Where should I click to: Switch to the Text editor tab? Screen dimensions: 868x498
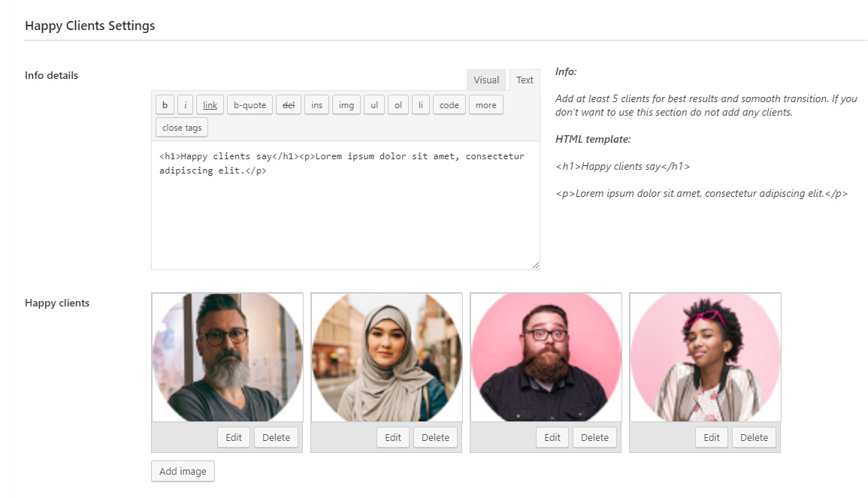[525, 80]
